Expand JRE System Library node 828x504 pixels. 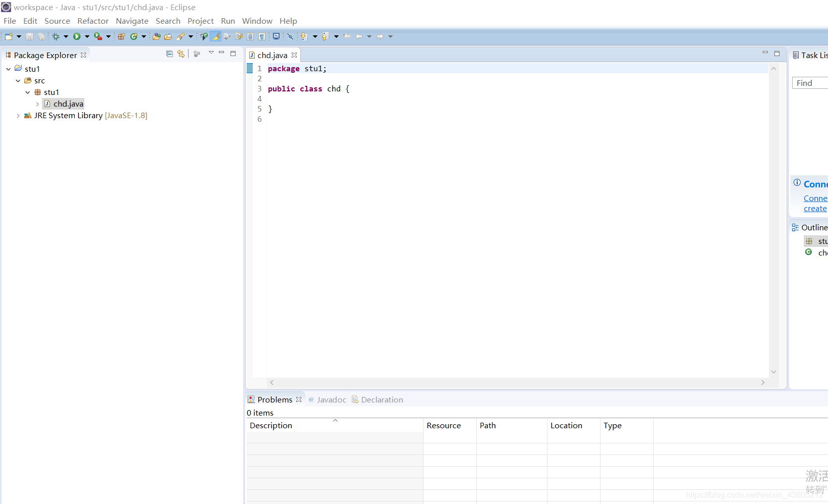coord(18,116)
